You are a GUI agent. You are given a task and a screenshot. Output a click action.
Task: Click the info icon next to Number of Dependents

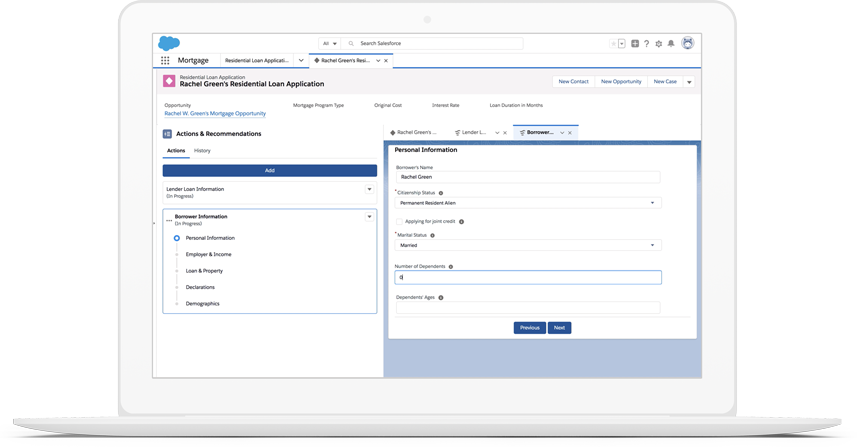pyautogui.click(x=451, y=267)
